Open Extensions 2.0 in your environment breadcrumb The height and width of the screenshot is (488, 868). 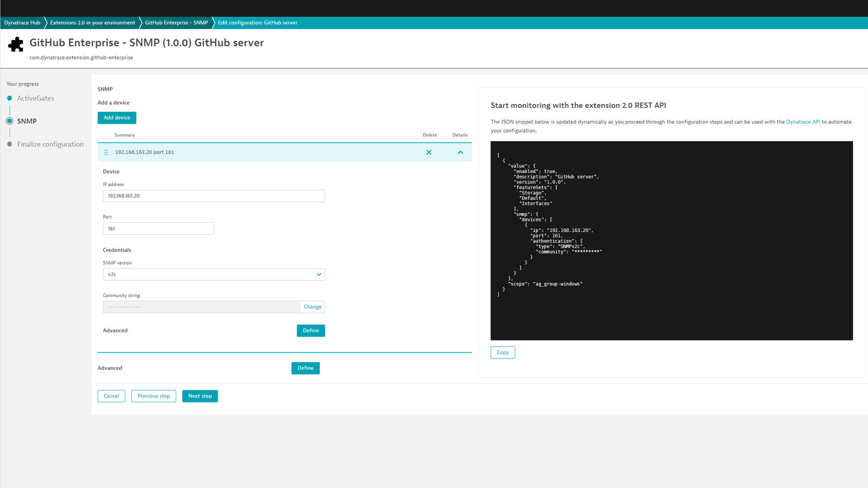coord(93,23)
